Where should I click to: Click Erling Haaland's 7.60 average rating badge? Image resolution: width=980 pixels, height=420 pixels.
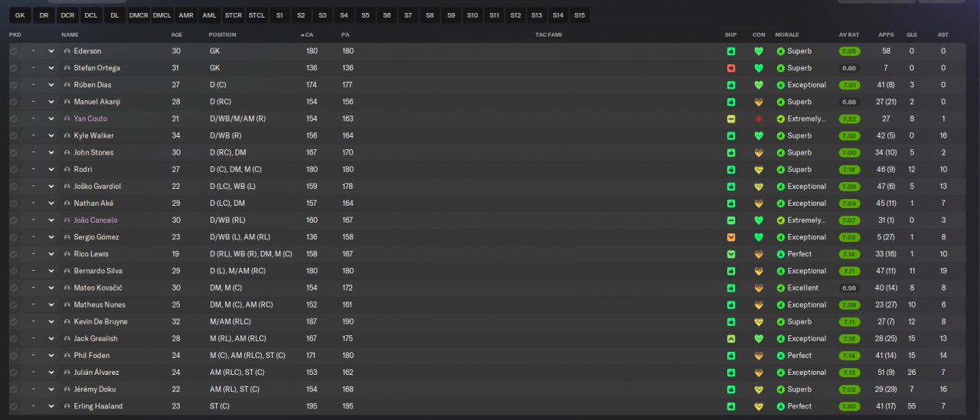849,406
